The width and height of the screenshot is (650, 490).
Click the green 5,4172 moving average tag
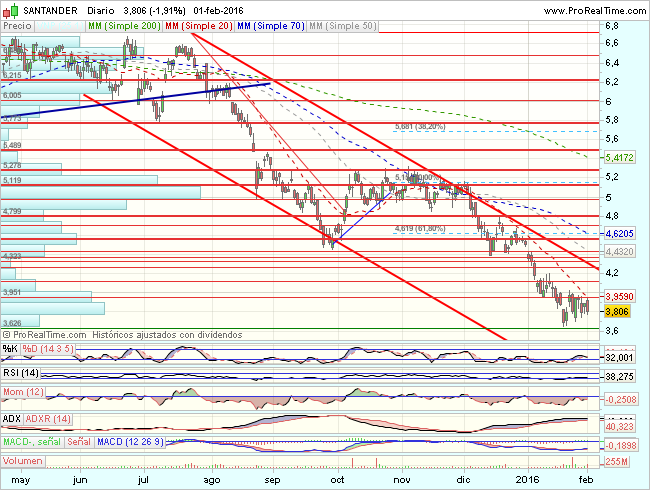coord(619,158)
